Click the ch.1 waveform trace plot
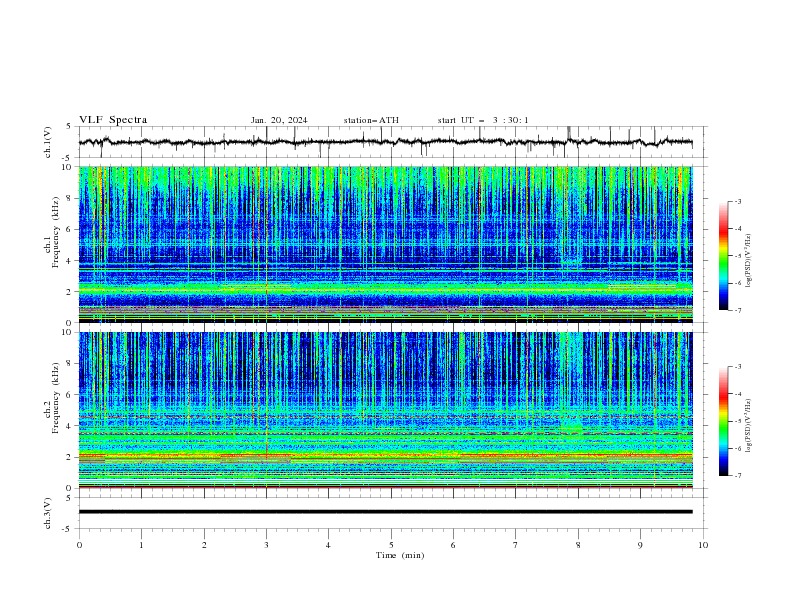The width and height of the screenshot is (792, 612). (x=385, y=142)
